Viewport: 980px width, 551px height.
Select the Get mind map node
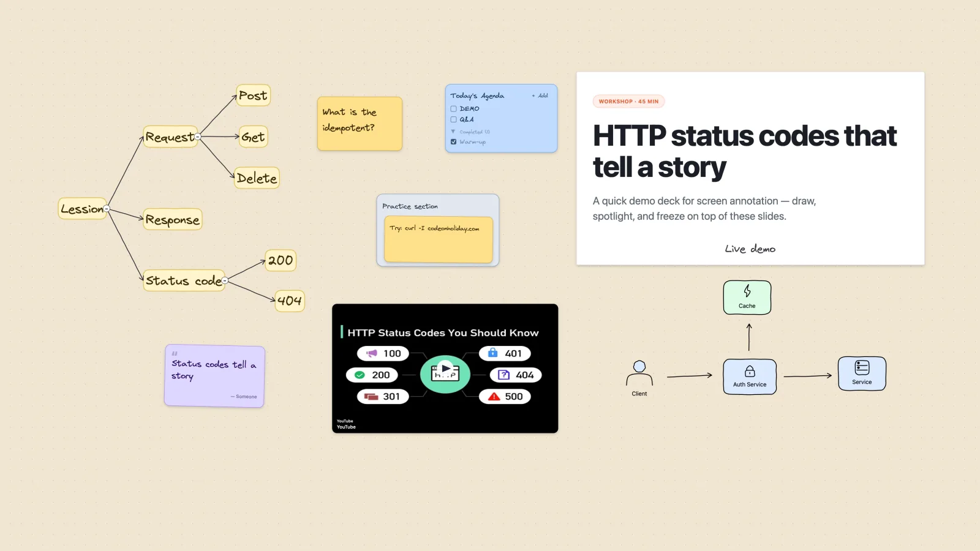253,137
